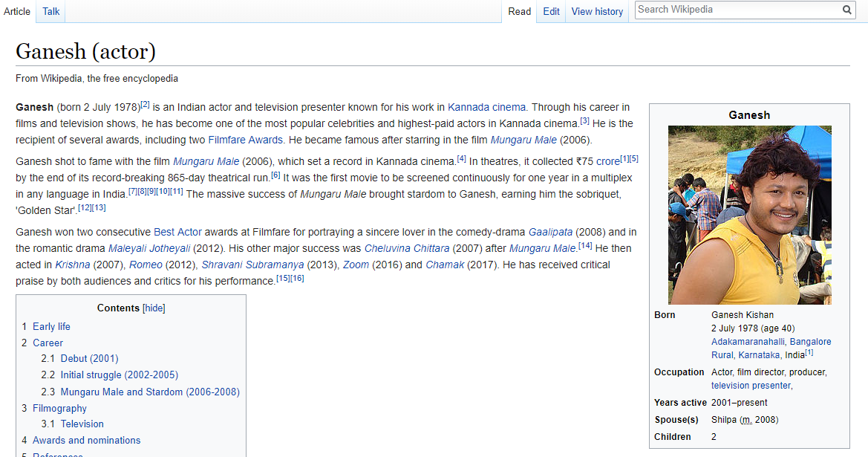This screenshot has height=457, width=868.
Task: Go to Mungaru Male and Stardom subsection
Action: click(x=150, y=392)
